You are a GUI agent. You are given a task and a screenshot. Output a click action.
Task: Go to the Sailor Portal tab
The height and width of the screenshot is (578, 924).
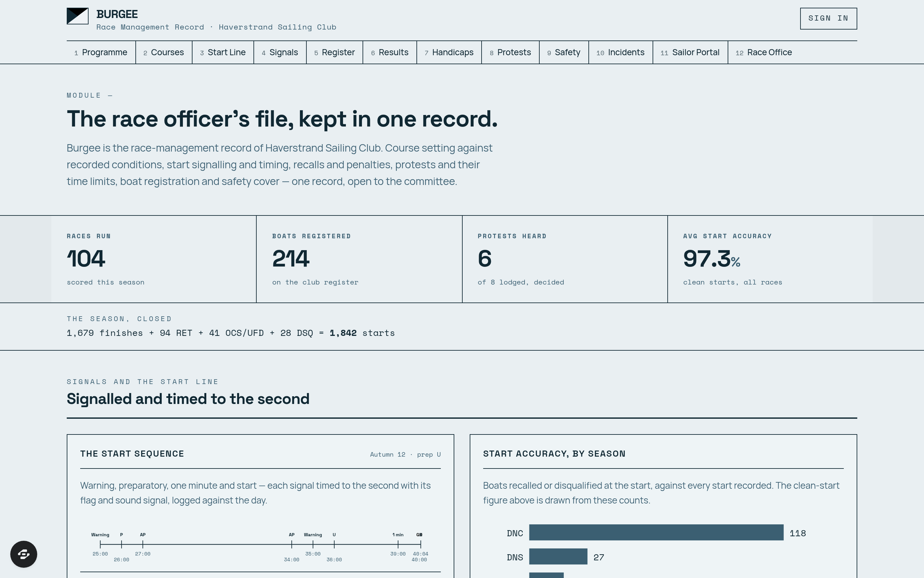[690, 52]
